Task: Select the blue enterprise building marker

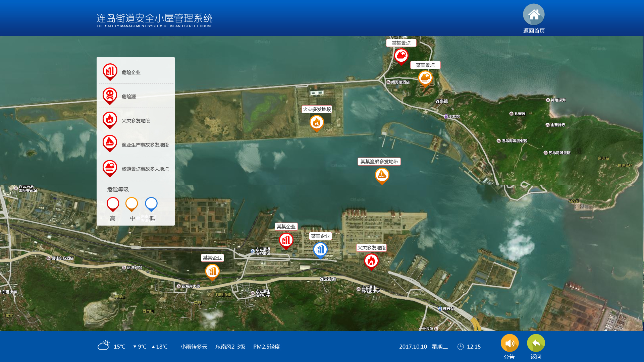Action: coord(320,250)
